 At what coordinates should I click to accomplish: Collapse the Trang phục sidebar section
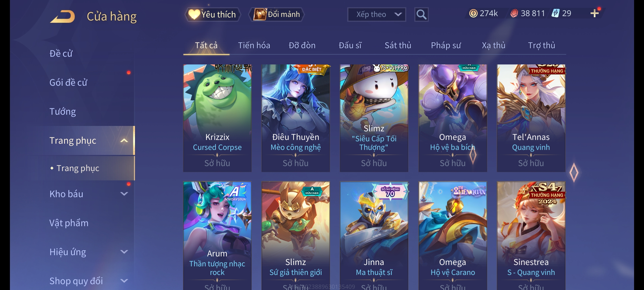click(x=124, y=140)
